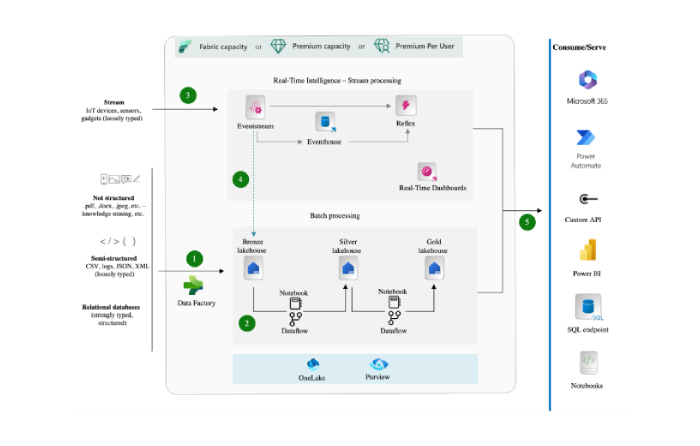Click the Reflex lightning icon
The width and height of the screenshot is (700, 446).
pos(406,106)
